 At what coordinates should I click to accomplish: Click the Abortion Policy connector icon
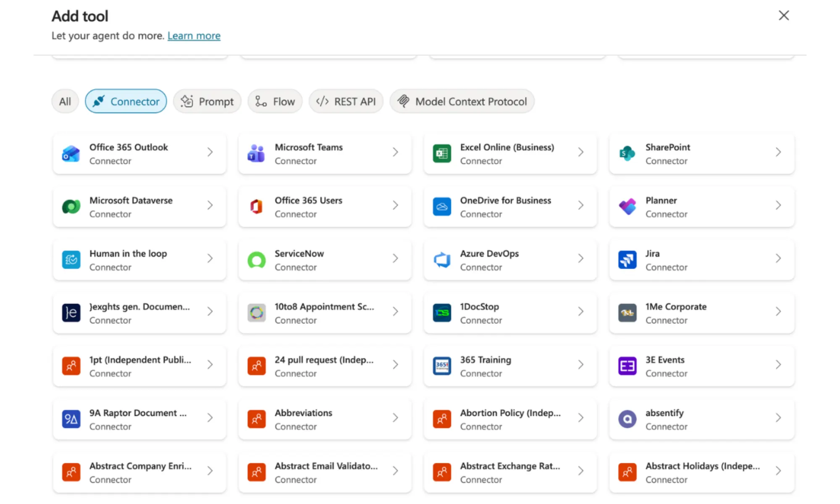[x=442, y=419]
